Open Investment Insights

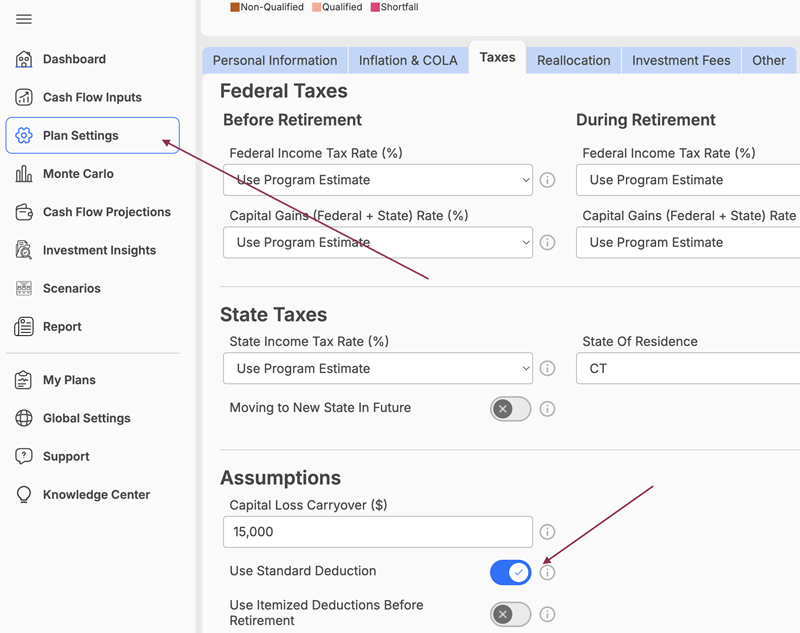click(102, 250)
